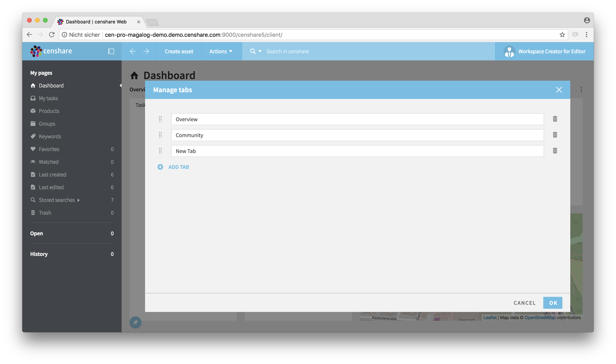Open the Actions dropdown menu
This screenshot has height=364, width=616.
(221, 51)
